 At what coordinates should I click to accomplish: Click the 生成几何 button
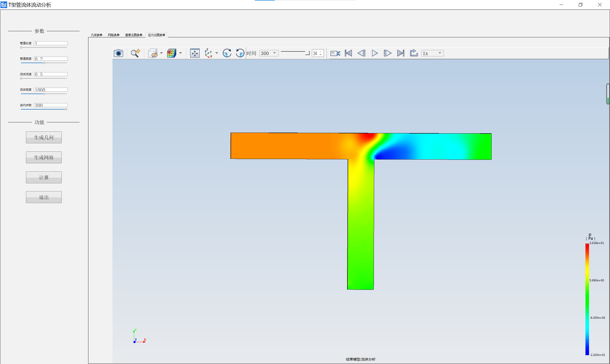click(x=44, y=137)
